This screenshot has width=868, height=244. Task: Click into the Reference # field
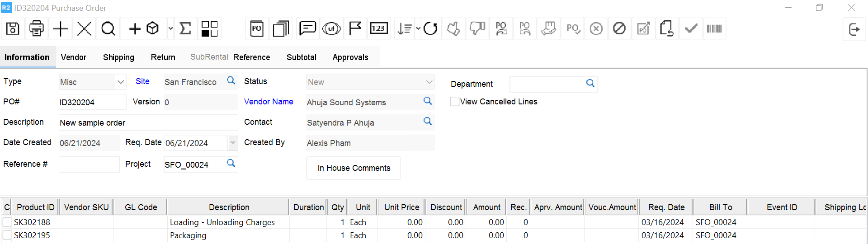point(89,164)
